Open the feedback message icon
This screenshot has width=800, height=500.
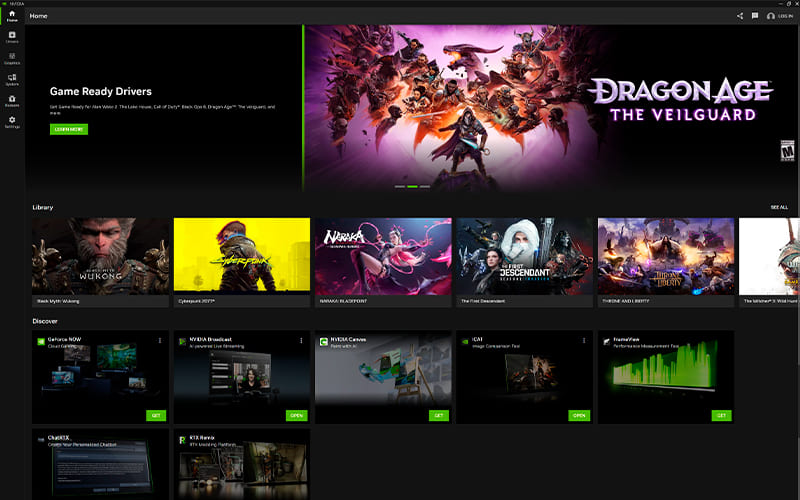click(x=755, y=16)
